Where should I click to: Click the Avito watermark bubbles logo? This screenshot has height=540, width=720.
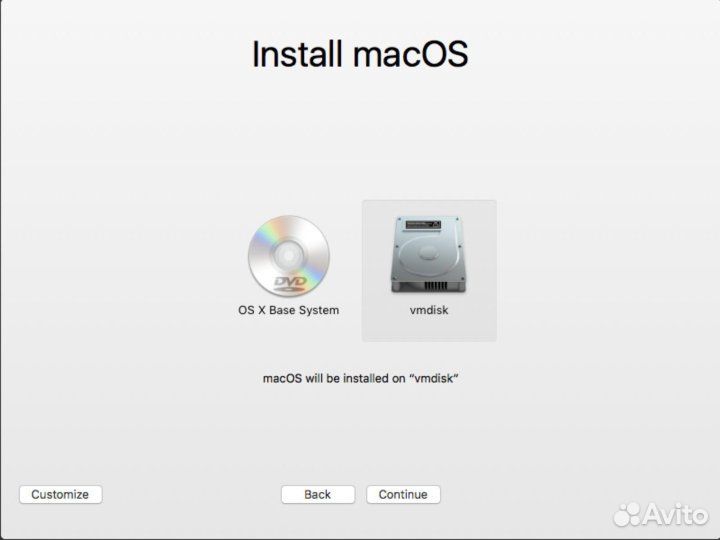point(628,514)
